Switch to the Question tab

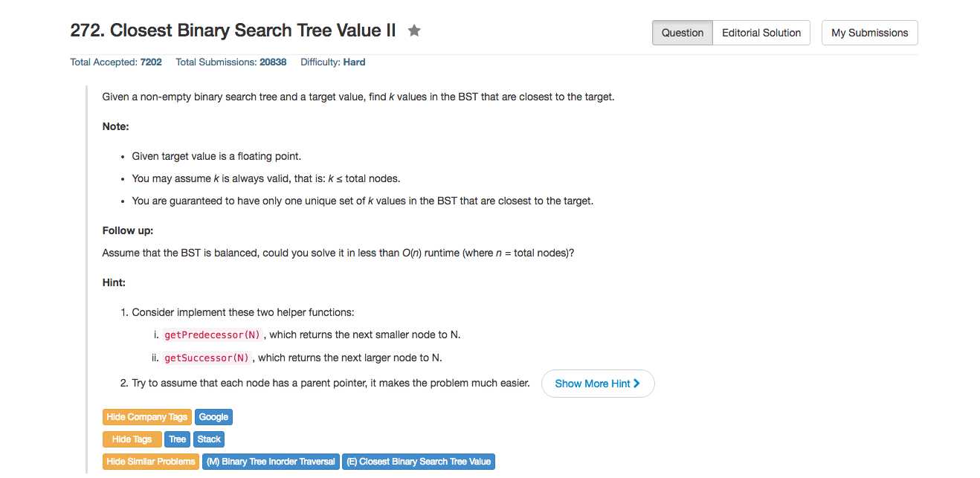click(683, 33)
